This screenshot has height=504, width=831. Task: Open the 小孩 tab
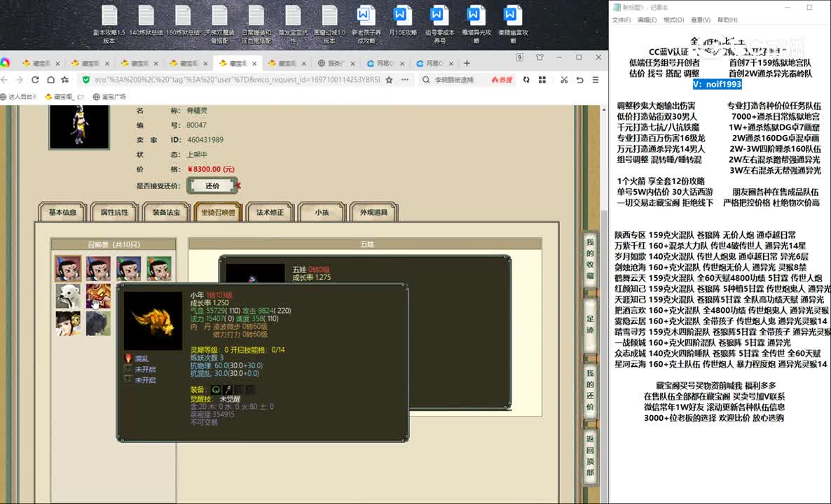pos(322,212)
